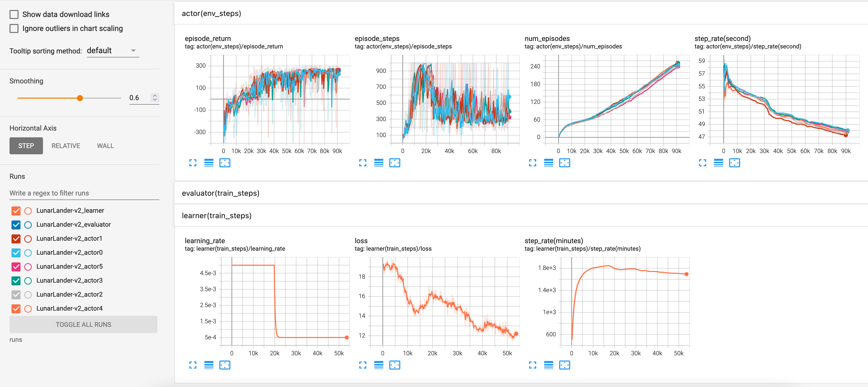The image size is (868, 387).
Task: Click the TOGGLE ALL RUNS button
Action: click(83, 324)
